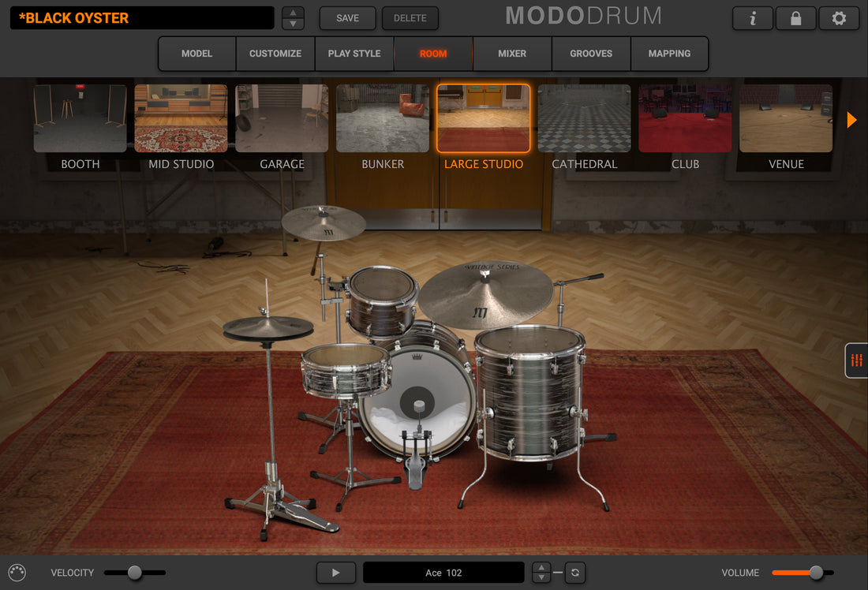Go to the MIXER tab

point(512,54)
